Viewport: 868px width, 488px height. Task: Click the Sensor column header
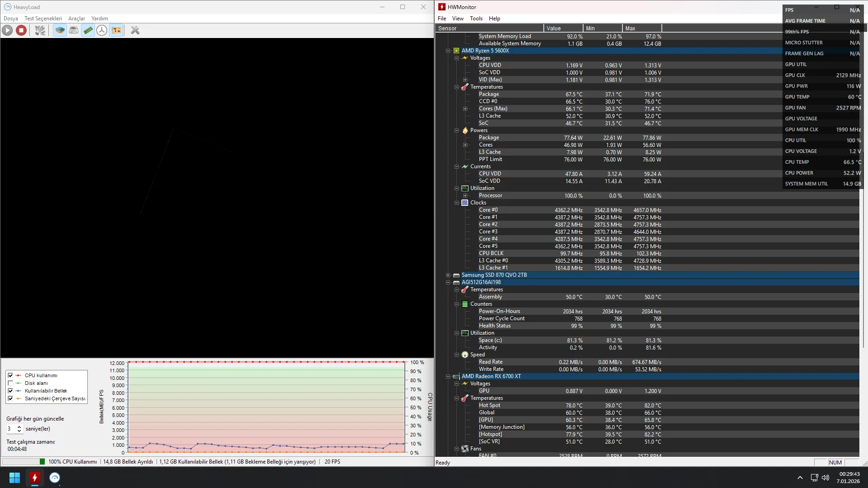coord(489,28)
